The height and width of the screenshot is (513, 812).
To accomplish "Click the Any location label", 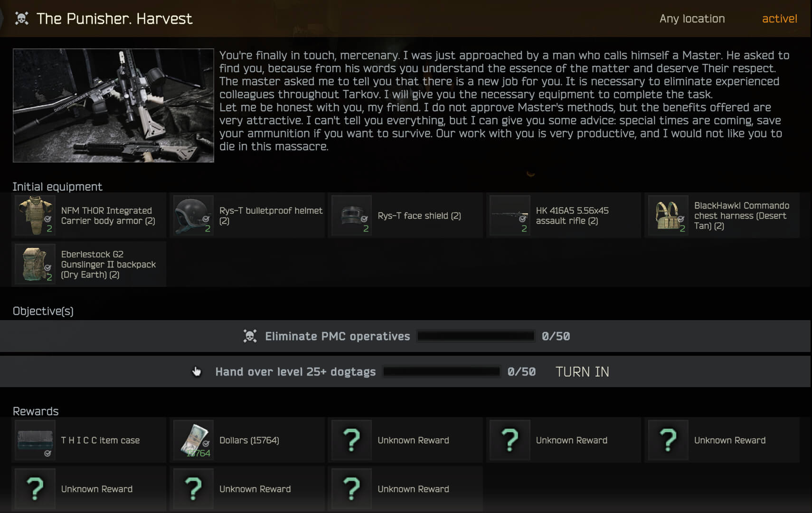I will pyautogui.click(x=692, y=19).
